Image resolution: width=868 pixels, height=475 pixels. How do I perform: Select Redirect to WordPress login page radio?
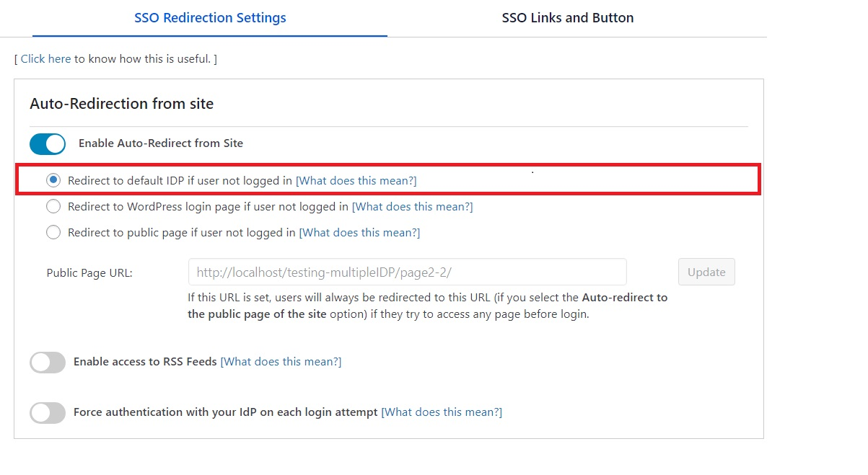53,207
